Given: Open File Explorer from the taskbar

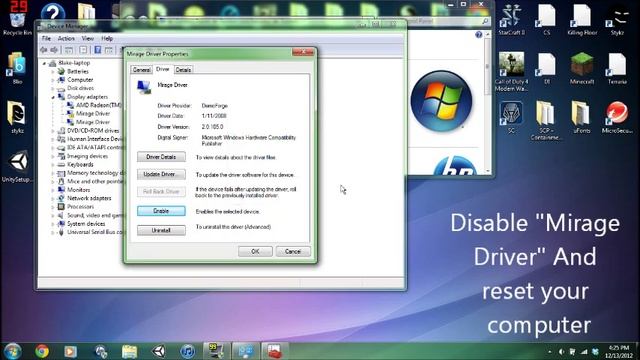Looking at the screenshot, I should 129,351.
